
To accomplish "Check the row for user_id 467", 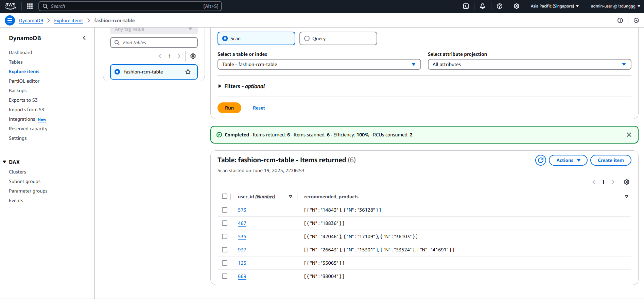I will click(225, 223).
